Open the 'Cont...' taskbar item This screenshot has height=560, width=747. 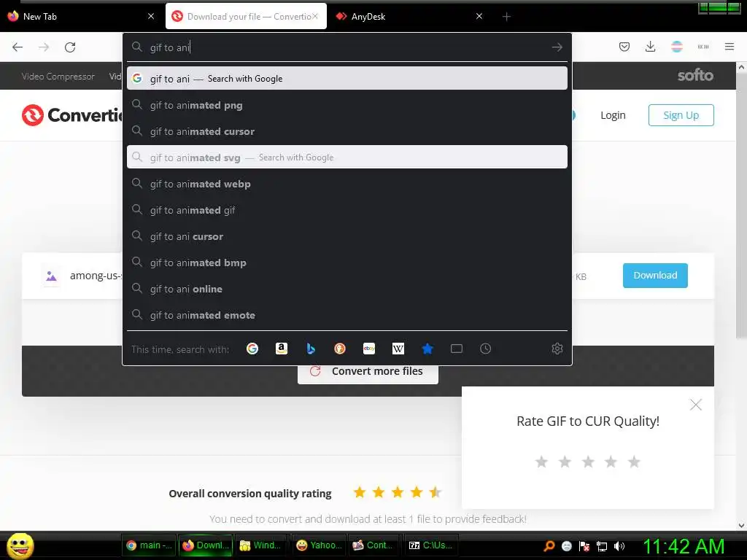[374, 545]
